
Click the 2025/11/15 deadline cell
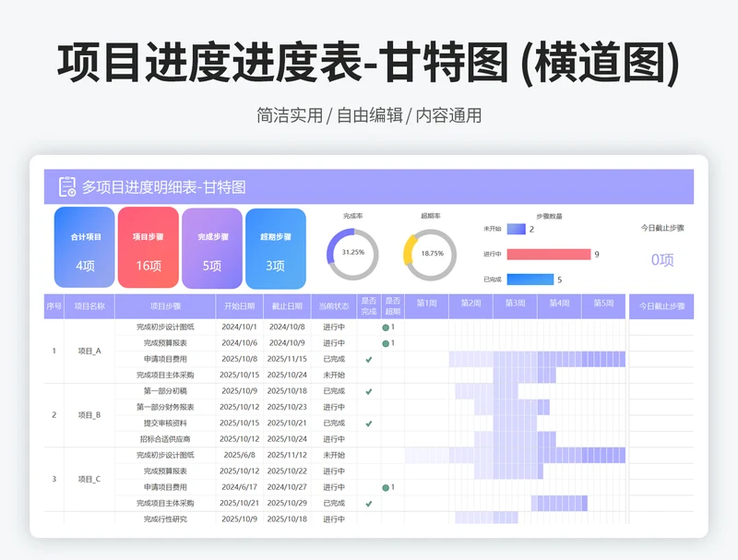(287, 359)
